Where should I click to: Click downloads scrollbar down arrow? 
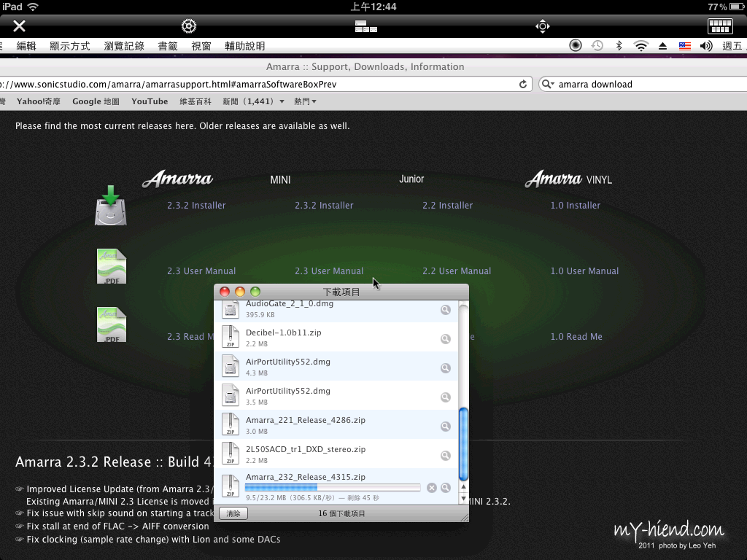pyautogui.click(x=463, y=499)
